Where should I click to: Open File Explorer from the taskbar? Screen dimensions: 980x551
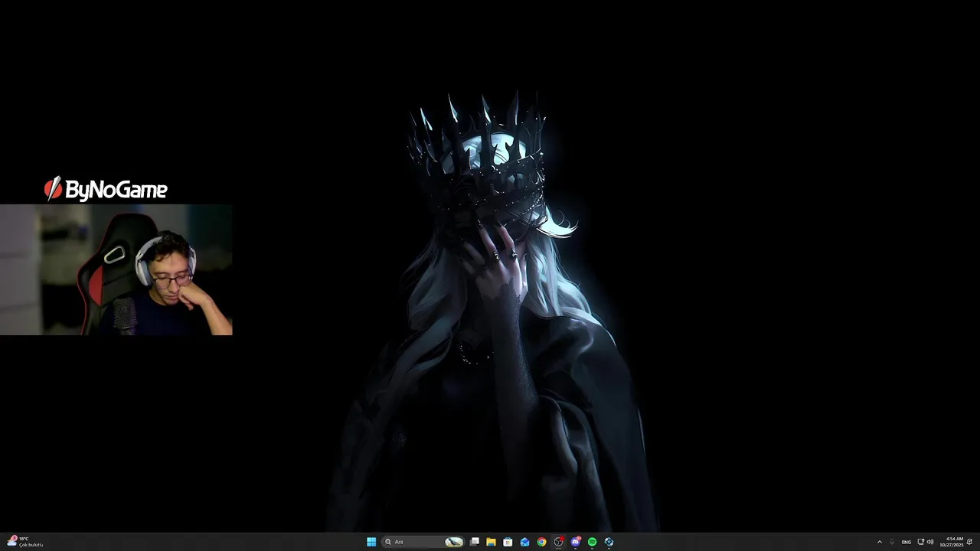491,542
